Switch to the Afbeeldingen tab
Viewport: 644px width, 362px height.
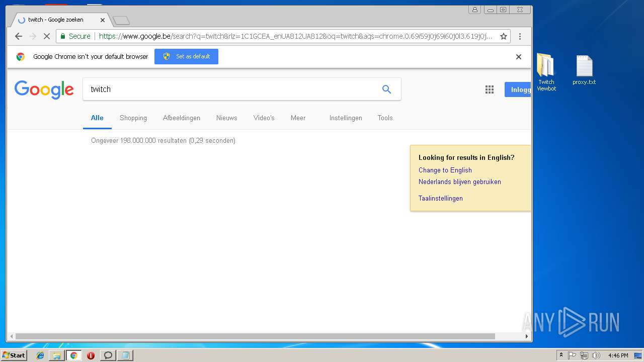tap(182, 118)
